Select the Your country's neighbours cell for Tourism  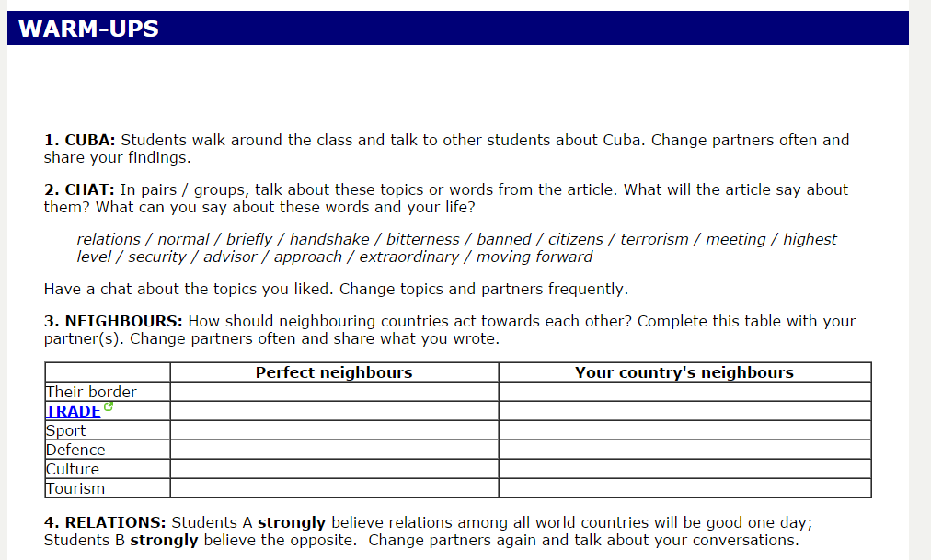click(x=684, y=488)
